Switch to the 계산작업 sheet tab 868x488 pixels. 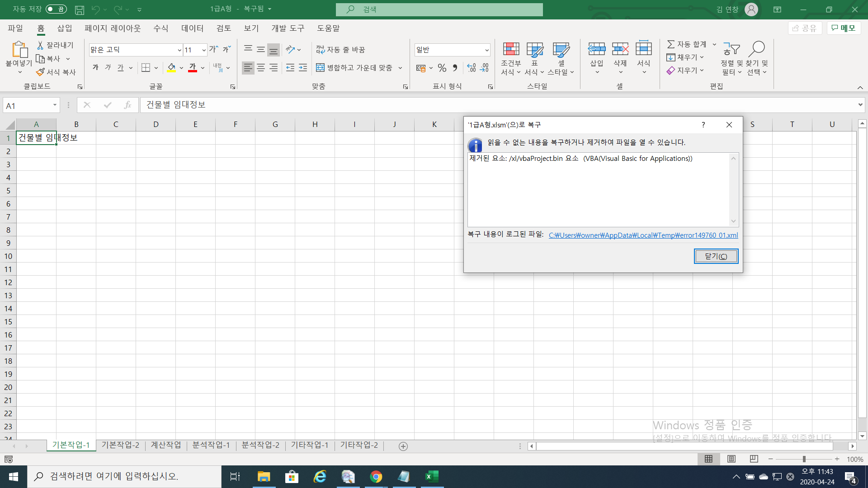pos(166,445)
